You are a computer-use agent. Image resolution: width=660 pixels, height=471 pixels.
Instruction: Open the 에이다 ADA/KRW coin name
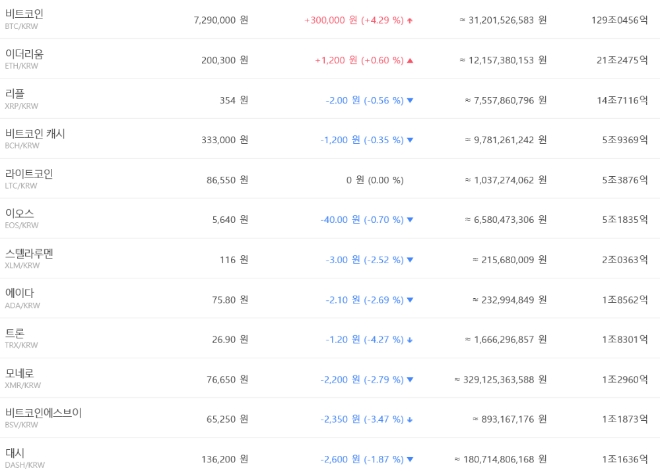(x=21, y=294)
